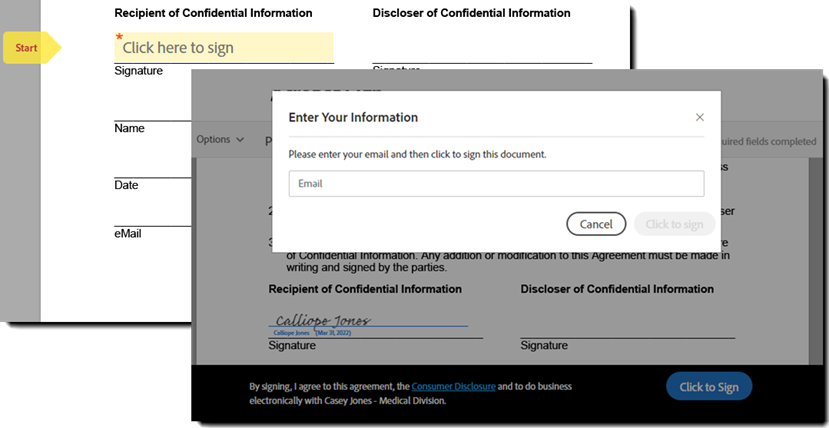
Task: Click the 'Enter Your Information' dialog title
Action: [x=353, y=117]
